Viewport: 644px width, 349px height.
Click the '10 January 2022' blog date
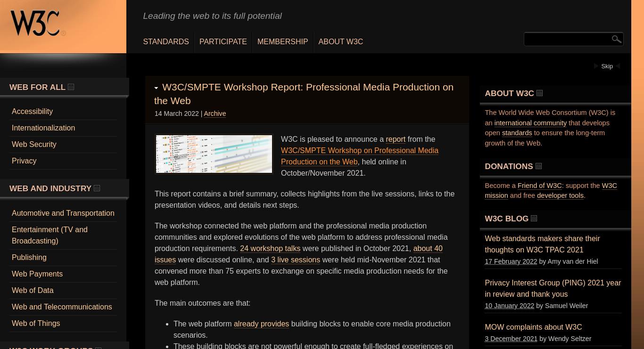[509, 306]
